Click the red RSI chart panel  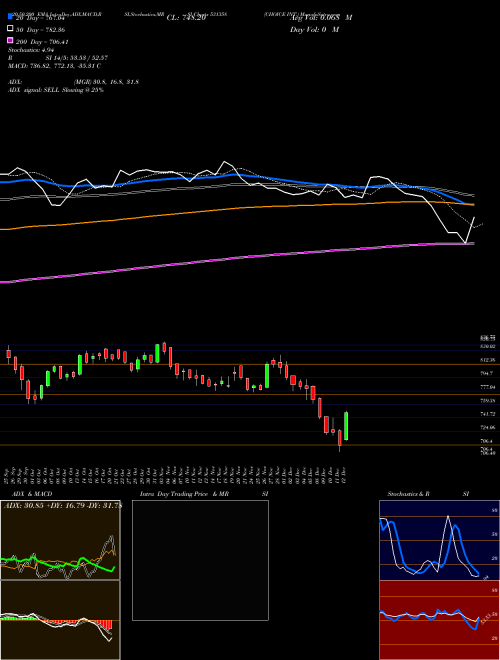(x=439, y=620)
